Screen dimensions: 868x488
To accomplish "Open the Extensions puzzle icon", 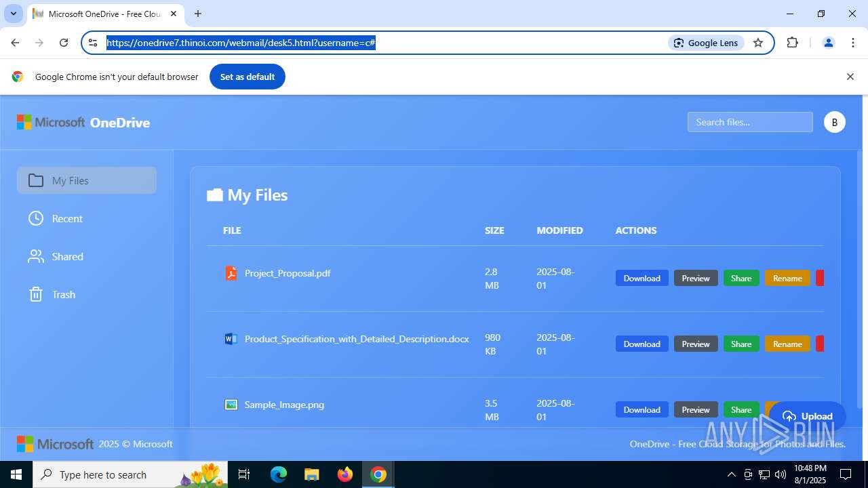I will 792,43.
